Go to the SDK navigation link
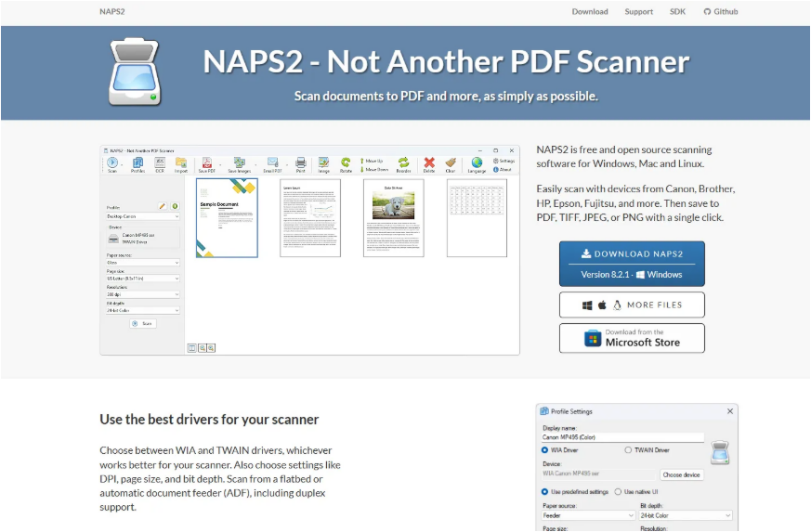The width and height of the screenshot is (811, 532). click(x=677, y=12)
